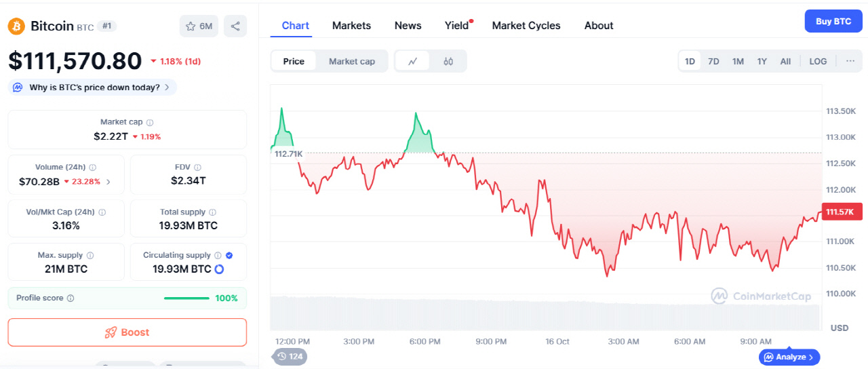This screenshot has height=369, width=868.
Task: Select the 7D time range
Action: click(x=713, y=61)
